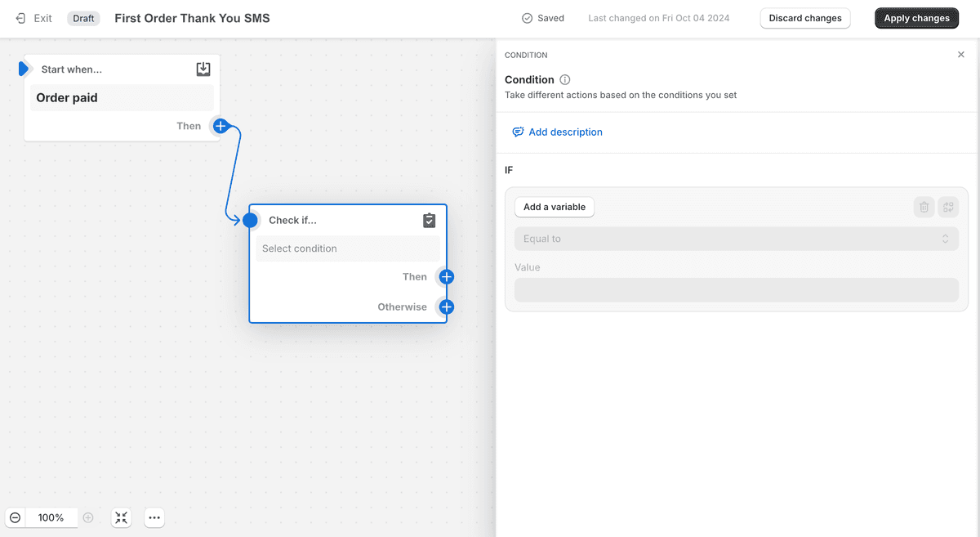Click the plus after Order paid Then
The width and height of the screenshot is (980, 537).
[x=220, y=126]
